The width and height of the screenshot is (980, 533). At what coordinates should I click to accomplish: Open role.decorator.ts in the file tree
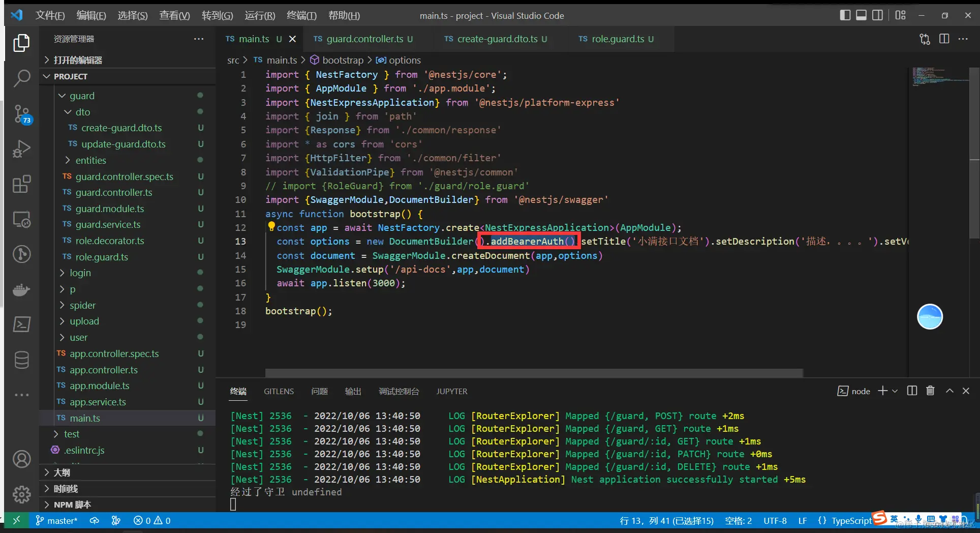(x=110, y=241)
